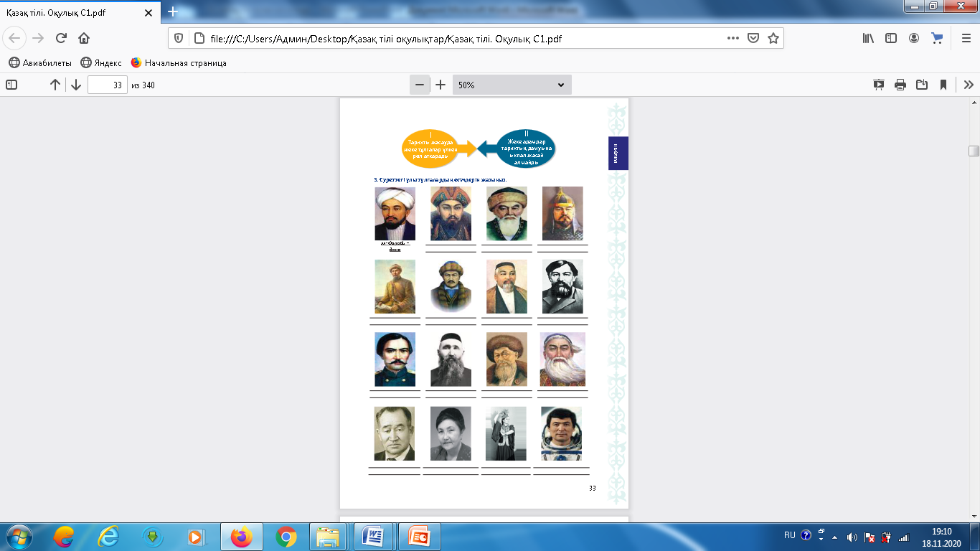Open Windows Explorer from the taskbar

(x=329, y=537)
